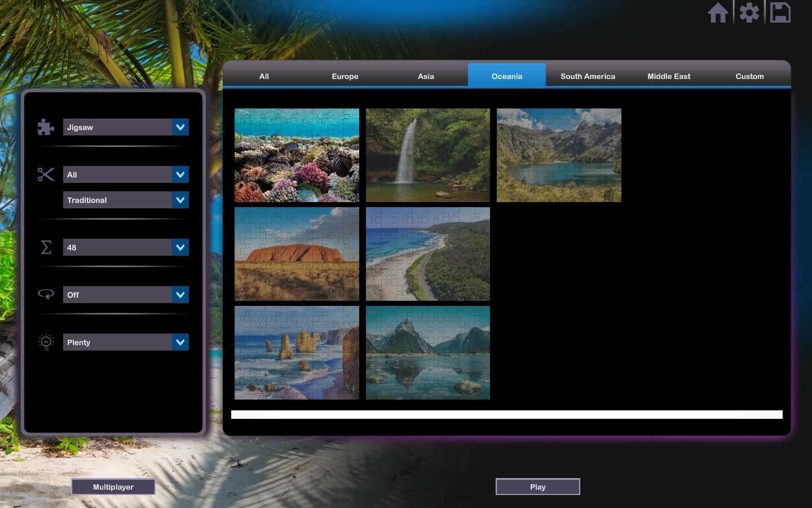Expand the Traditional cut style dropdown
This screenshot has width=812, height=508.
coord(126,200)
